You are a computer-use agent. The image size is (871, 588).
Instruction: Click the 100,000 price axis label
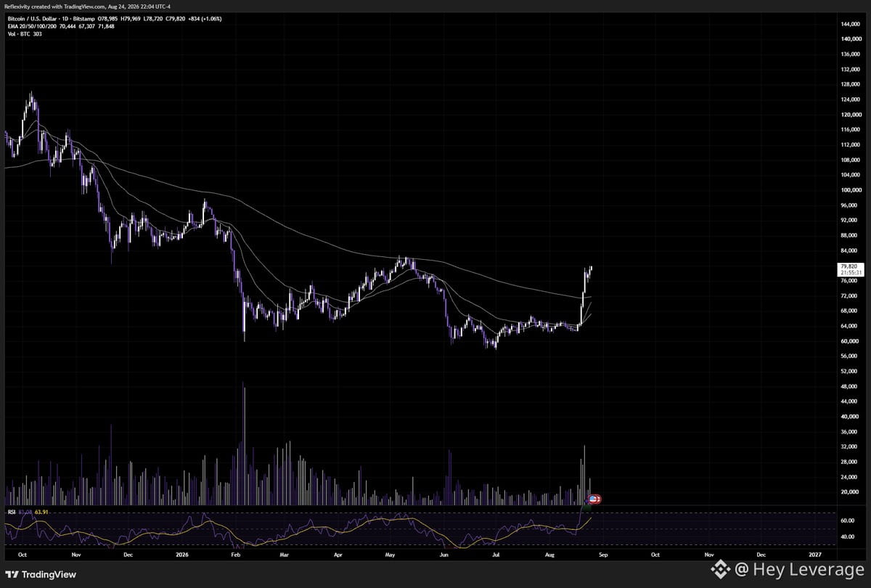click(850, 190)
